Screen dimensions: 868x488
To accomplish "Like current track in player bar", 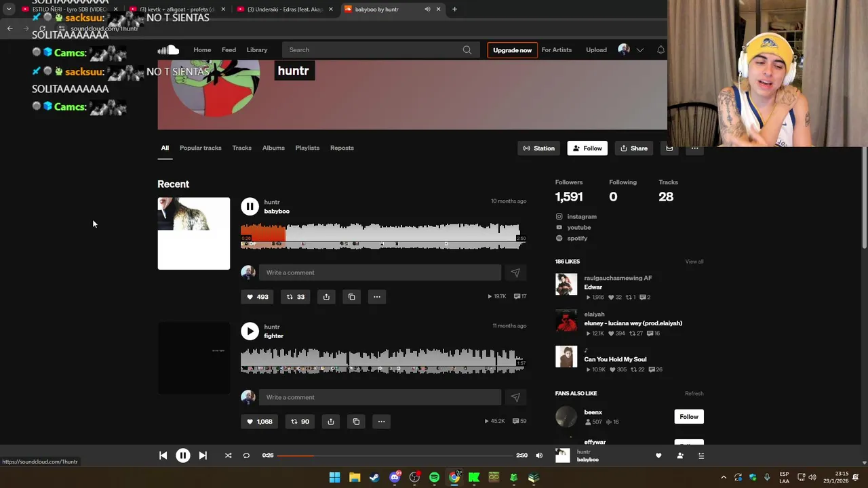I will click(658, 455).
